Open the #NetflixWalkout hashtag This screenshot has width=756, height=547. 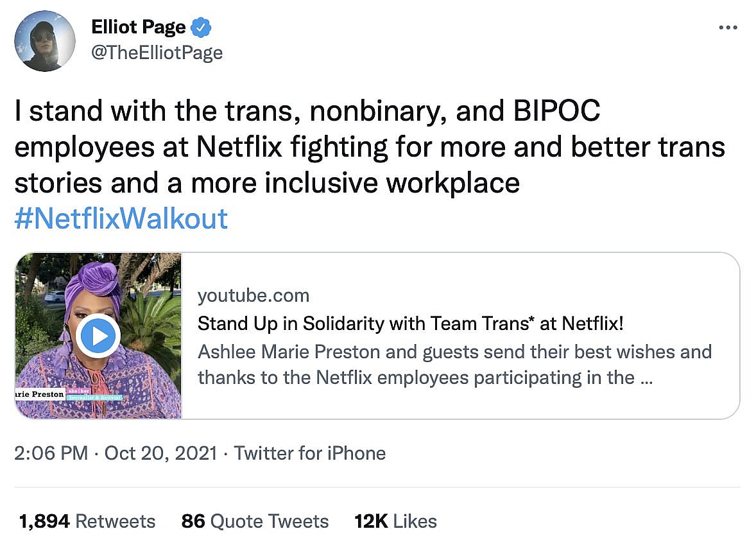[x=121, y=218]
